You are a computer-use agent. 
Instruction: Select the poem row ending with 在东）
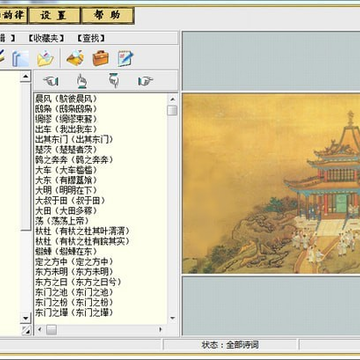(x=66, y=251)
